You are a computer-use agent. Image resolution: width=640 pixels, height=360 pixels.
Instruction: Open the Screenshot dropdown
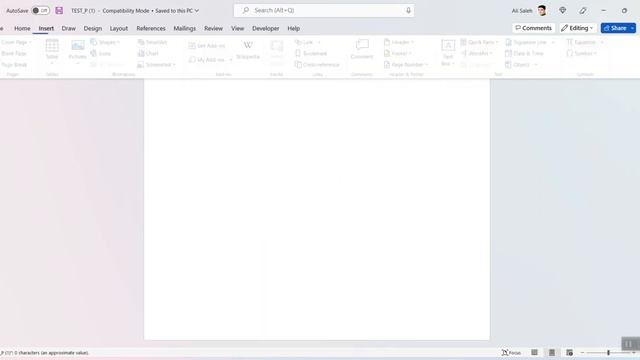coord(157,64)
